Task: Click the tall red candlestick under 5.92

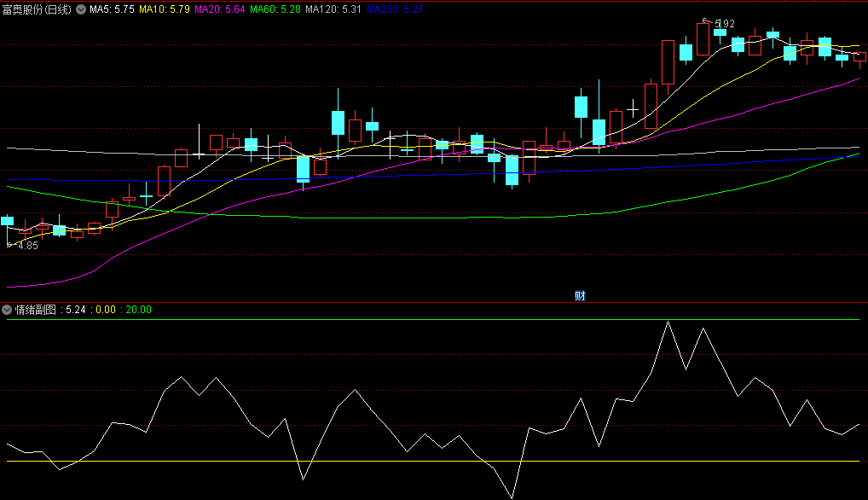Action: [703, 38]
